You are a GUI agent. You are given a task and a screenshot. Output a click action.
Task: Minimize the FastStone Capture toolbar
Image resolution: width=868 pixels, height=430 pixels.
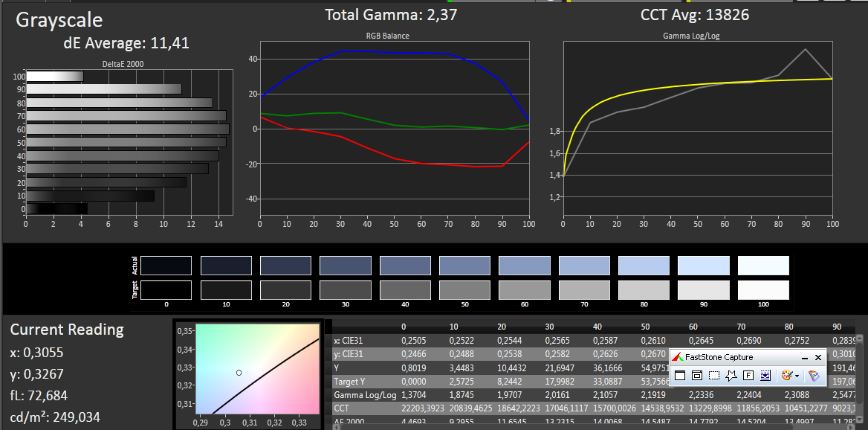tap(805, 358)
